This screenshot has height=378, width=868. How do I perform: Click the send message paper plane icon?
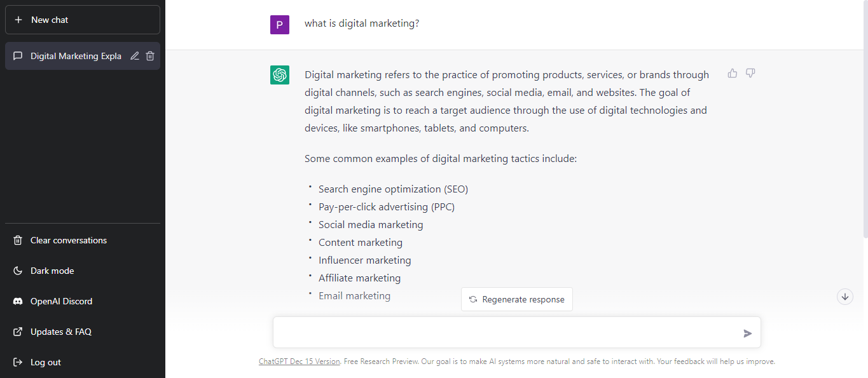tap(748, 333)
